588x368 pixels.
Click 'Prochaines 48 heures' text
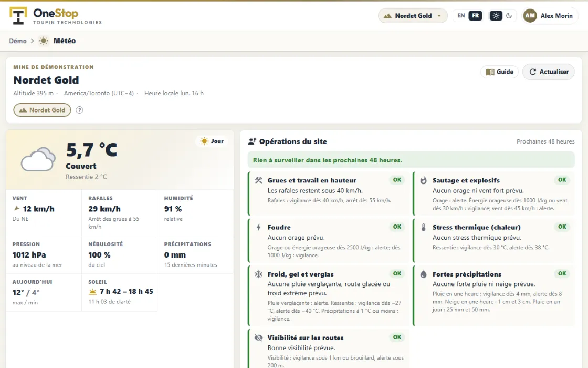[x=545, y=141]
